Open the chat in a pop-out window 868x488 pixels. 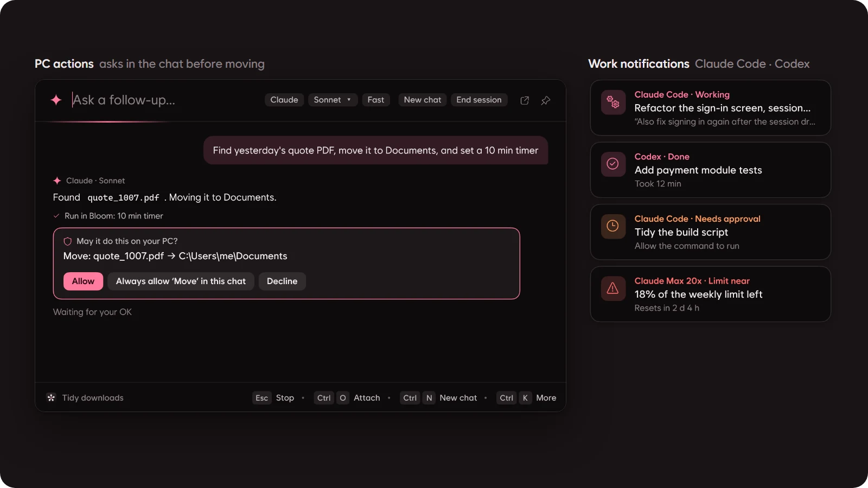point(525,100)
